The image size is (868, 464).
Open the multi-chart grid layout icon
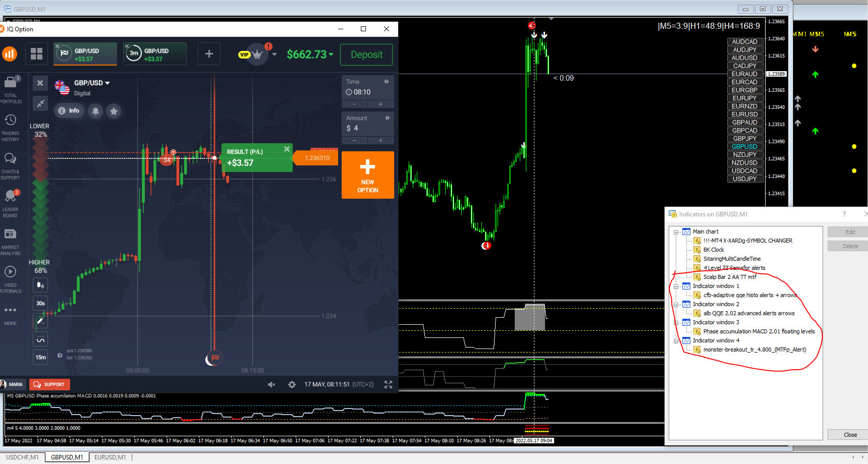(x=36, y=54)
